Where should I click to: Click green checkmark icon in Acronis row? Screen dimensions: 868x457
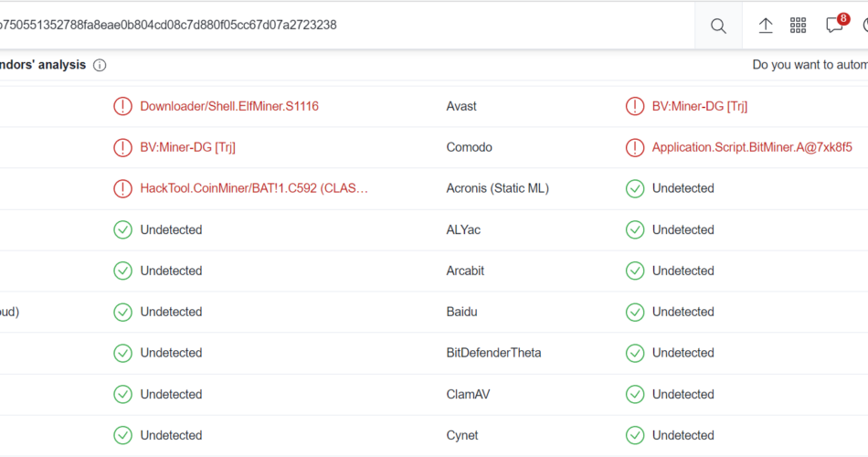coord(635,188)
